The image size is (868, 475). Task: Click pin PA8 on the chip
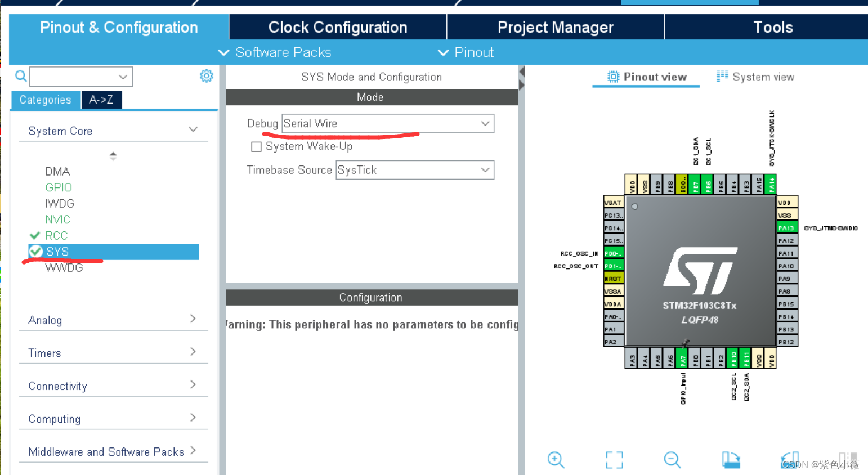tap(787, 291)
